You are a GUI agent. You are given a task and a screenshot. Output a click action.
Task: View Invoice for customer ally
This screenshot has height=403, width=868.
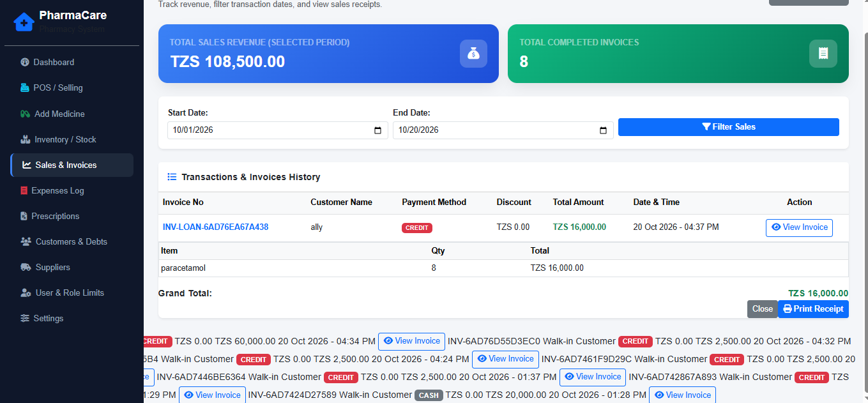(x=799, y=227)
